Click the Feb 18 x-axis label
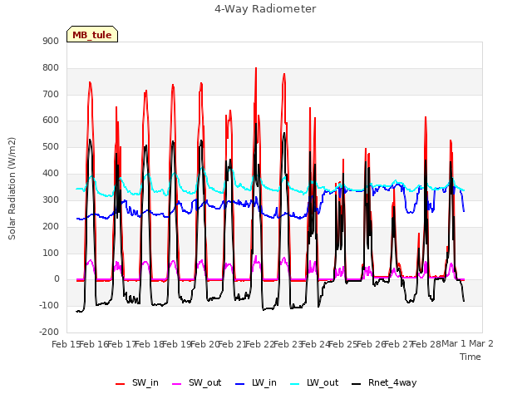This screenshot has height=399, width=532. click(150, 344)
